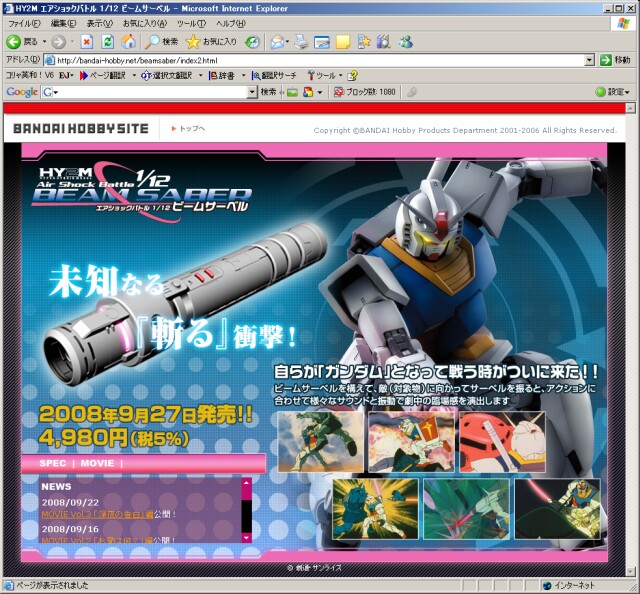Open Messenger people icon
This screenshot has height=594, width=640.
coord(406,42)
